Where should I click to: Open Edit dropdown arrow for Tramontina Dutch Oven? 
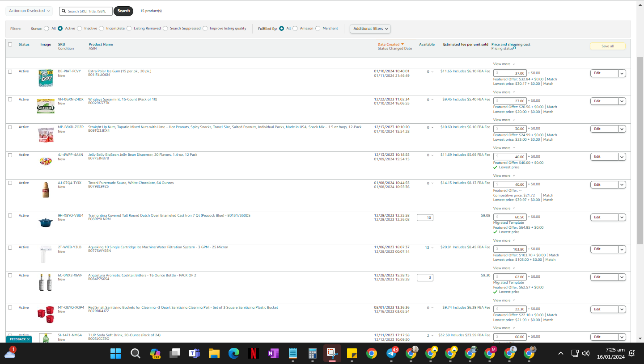pos(622,217)
